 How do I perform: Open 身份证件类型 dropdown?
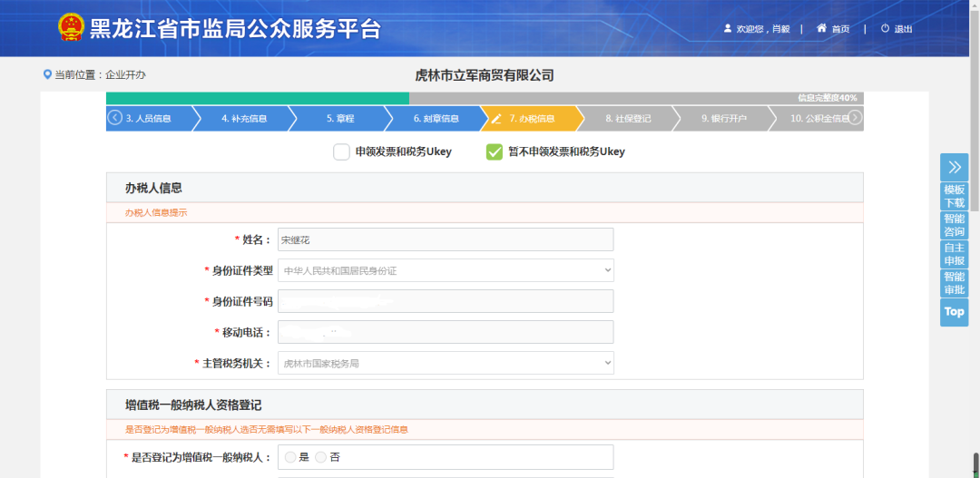coord(446,270)
